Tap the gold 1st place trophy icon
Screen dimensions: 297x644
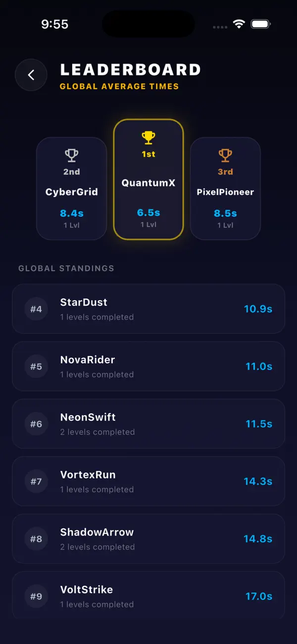[x=148, y=138]
